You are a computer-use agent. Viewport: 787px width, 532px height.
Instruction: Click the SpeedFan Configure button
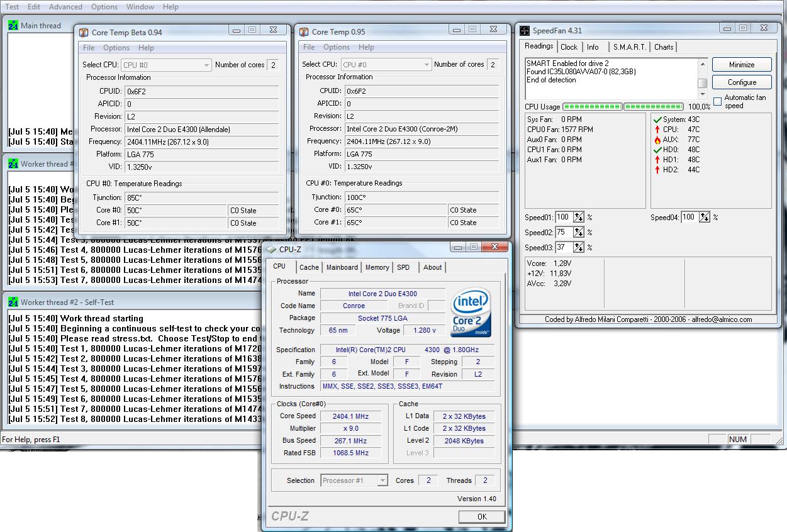[x=742, y=82]
